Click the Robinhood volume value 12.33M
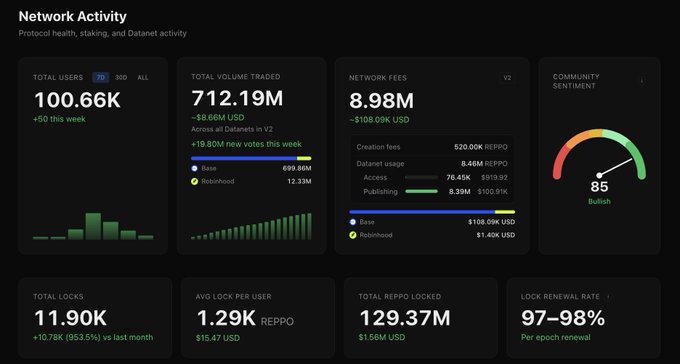 (x=299, y=181)
